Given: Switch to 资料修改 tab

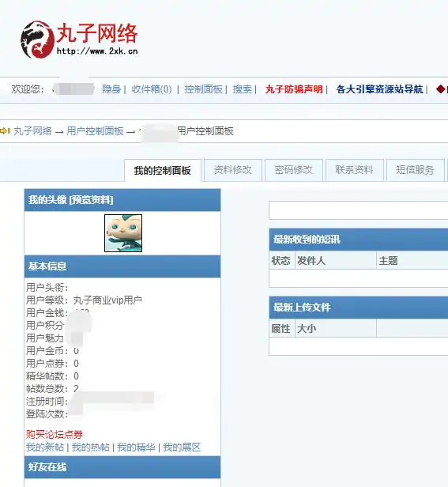Looking at the screenshot, I should [232, 170].
